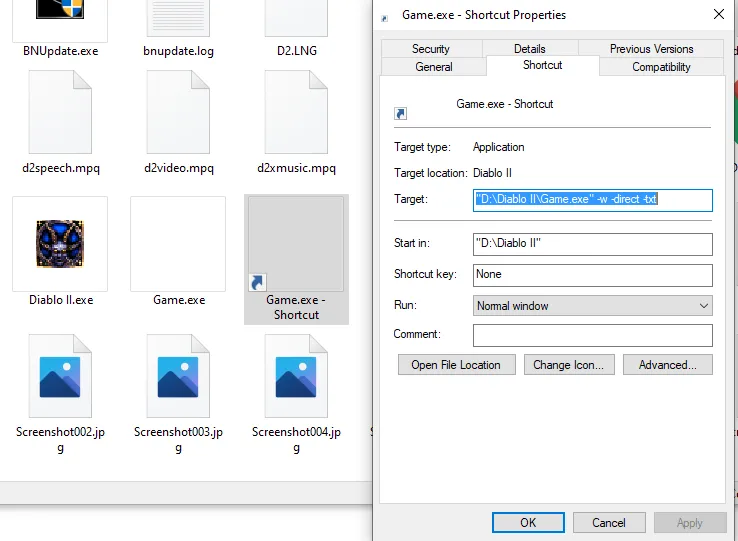738x541 pixels.
Task: Confirm the dialog with OK
Action: pyautogui.click(x=528, y=522)
